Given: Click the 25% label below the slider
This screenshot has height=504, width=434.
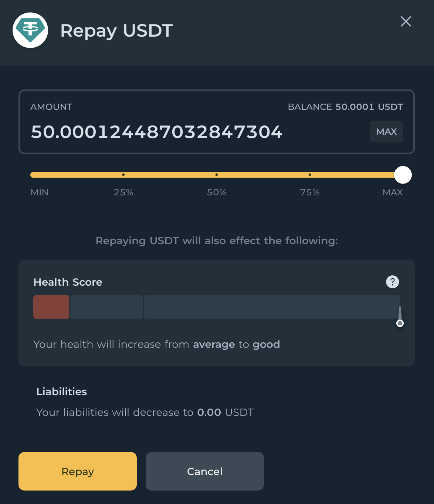Looking at the screenshot, I should click(123, 192).
